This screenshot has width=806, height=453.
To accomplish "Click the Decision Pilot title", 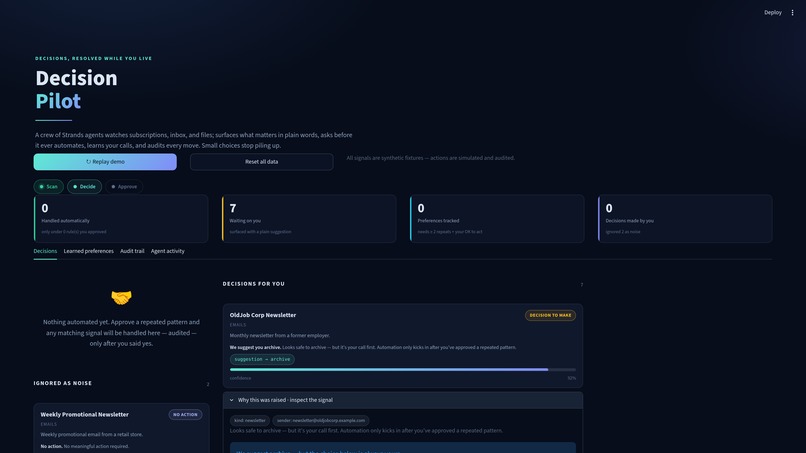I will click(x=76, y=89).
